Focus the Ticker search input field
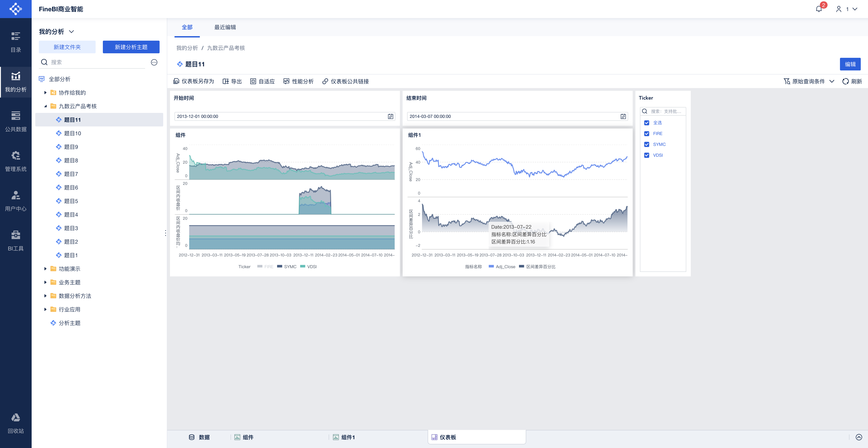 (x=663, y=111)
